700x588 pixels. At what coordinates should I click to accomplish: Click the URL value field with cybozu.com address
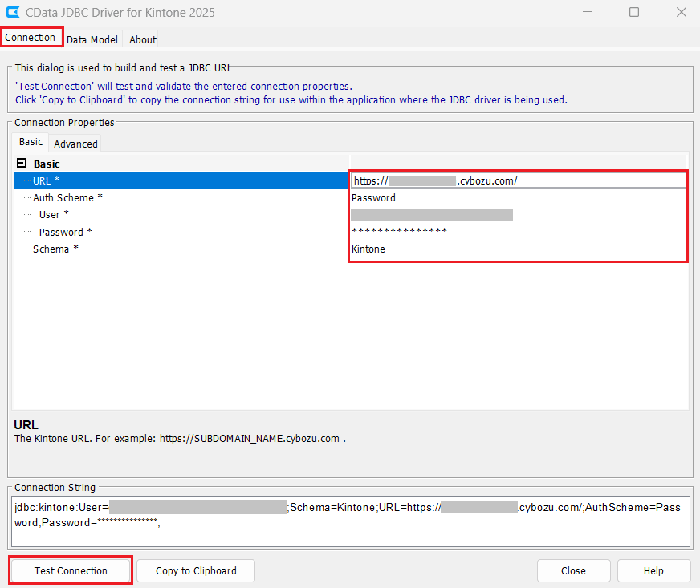coord(518,180)
